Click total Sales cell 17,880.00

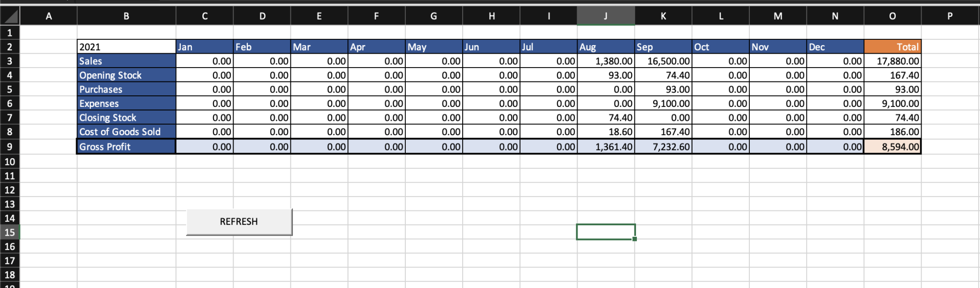coord(892,61)
